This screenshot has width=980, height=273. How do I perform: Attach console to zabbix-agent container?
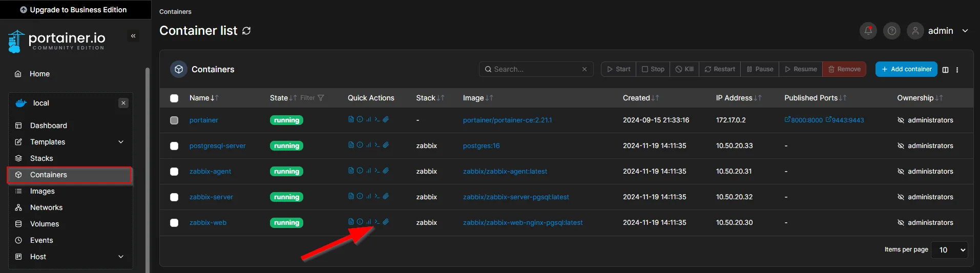click(x=386, y=171)
